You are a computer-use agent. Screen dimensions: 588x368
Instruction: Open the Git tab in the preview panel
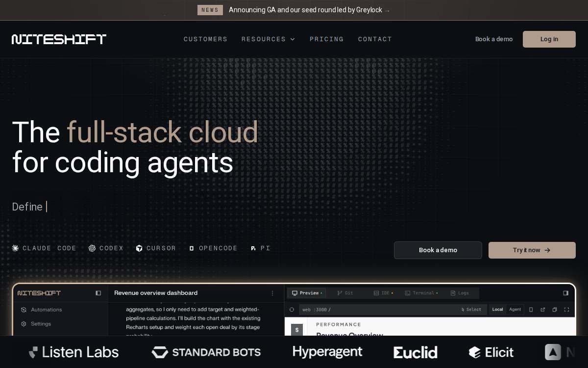click(x=345, y=293)
